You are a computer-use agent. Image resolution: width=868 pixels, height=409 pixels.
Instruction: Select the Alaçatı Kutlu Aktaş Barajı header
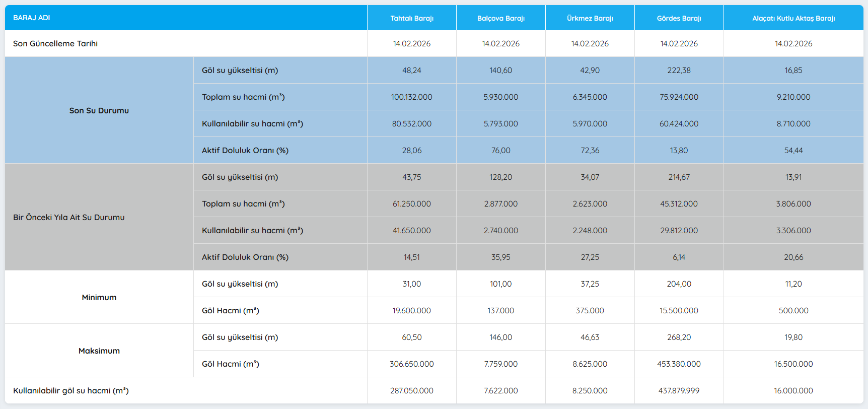coord(793,18)
